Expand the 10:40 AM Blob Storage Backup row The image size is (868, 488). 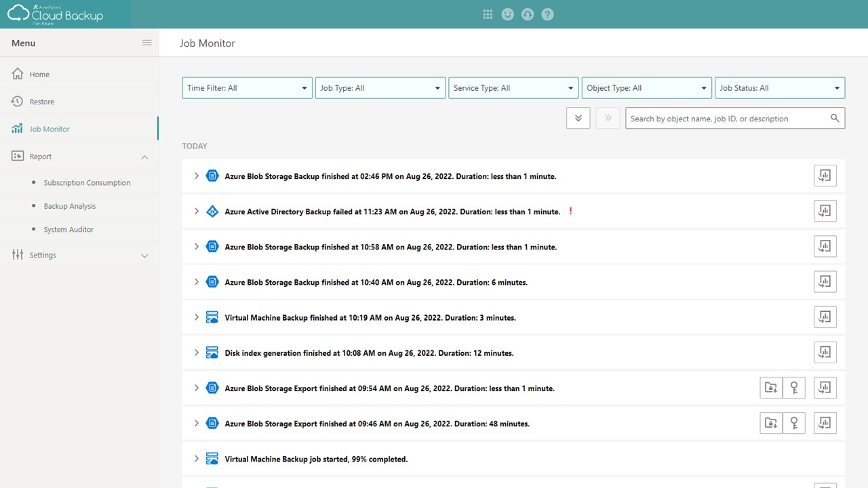tap(197, 281)
